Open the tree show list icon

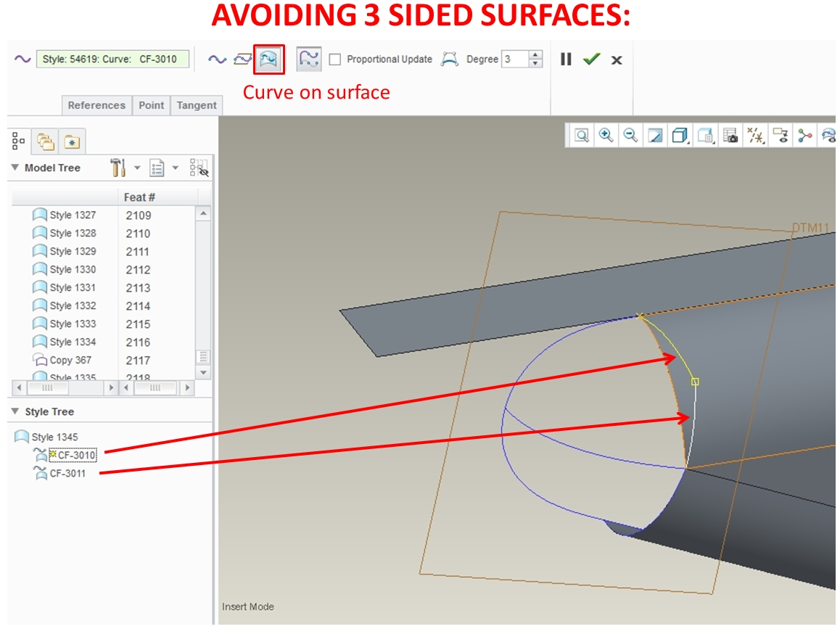click(x=157, y=168)
